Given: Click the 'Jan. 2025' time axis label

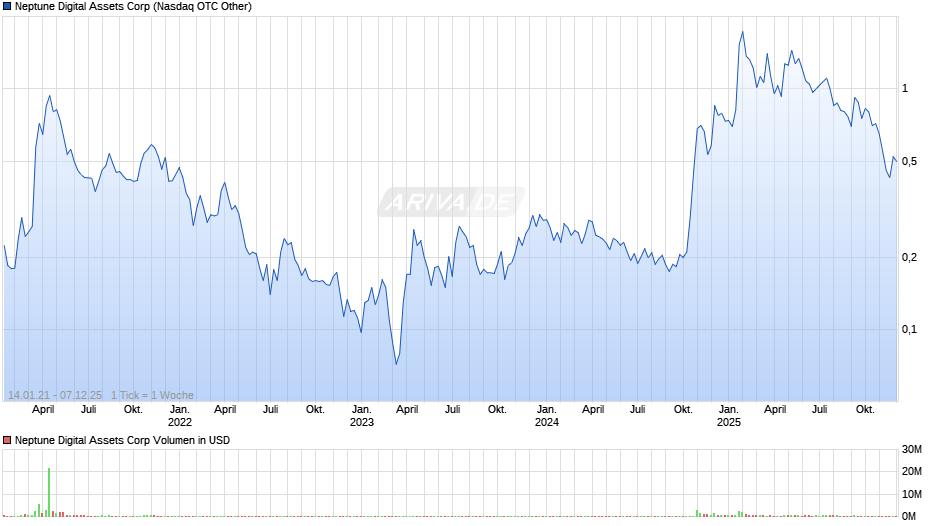Looking at the screenshot, I should click(x=728, y=416).
